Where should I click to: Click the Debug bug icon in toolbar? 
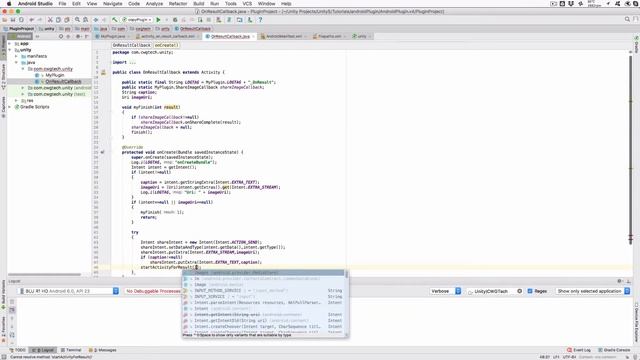pyautogui.click(x=175, y=20)
